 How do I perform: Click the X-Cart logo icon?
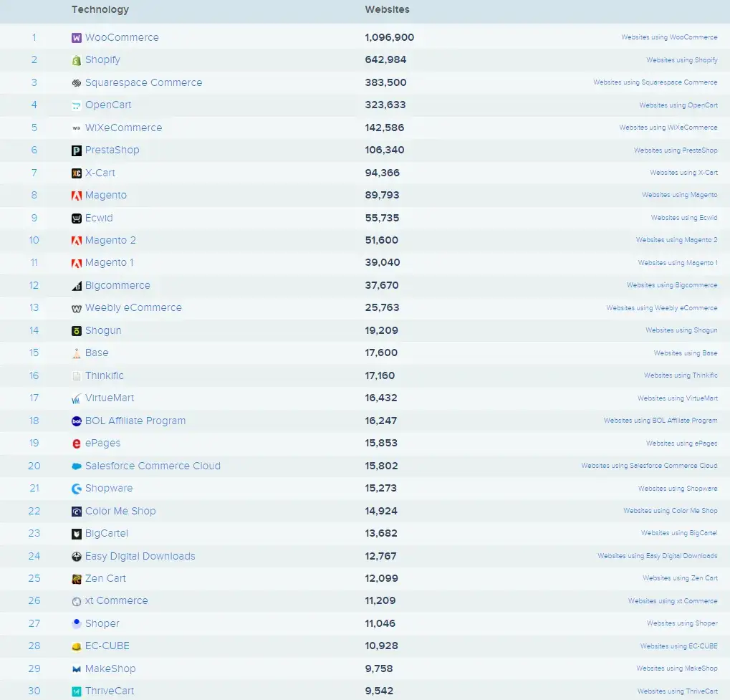pyautogui.click(x=77, y=173)
